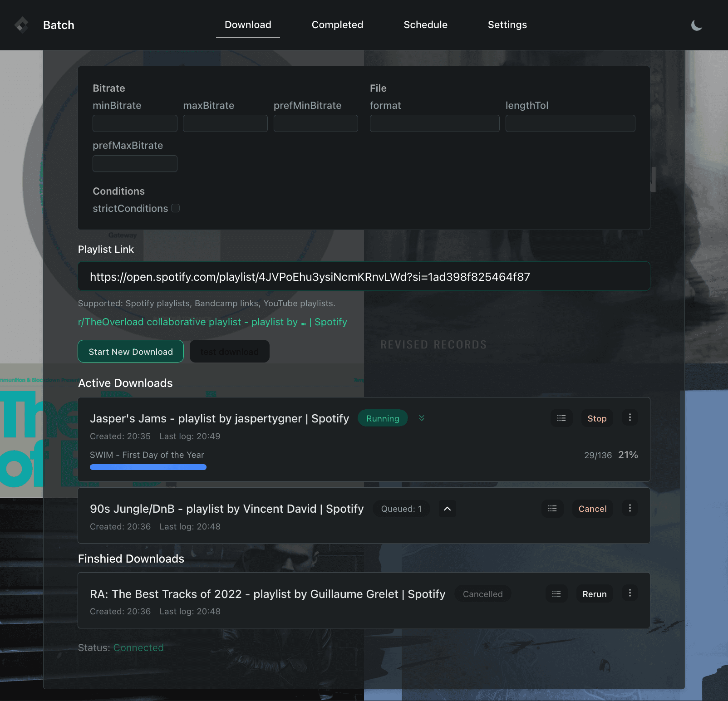Rerun the RA: Best Tracks of 2022 download
The width and height of the screenshot is (728, 701).
pyautogui.click(x=594, y=594)
